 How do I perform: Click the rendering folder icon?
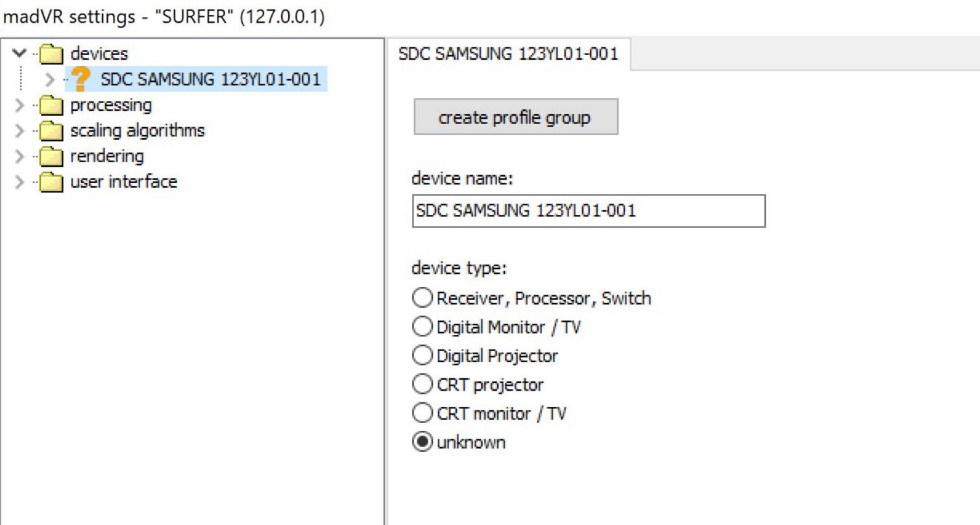(51, 157)
